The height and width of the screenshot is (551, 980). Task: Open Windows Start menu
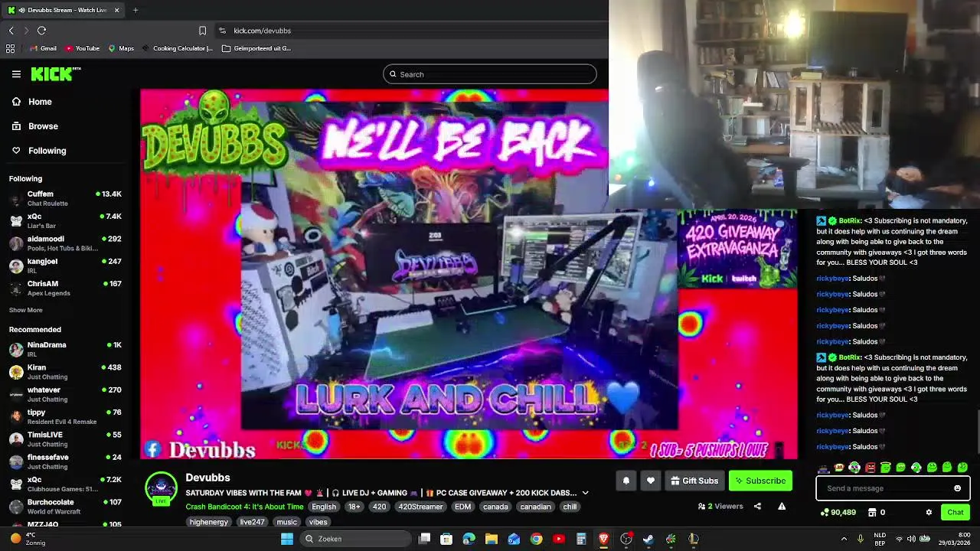click(x=287, y=539)
